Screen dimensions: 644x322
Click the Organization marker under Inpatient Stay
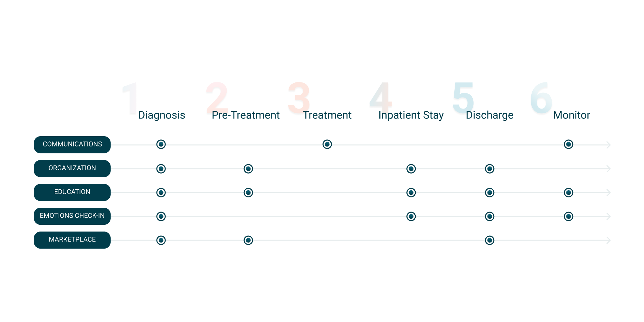click(x=411, y=169)
